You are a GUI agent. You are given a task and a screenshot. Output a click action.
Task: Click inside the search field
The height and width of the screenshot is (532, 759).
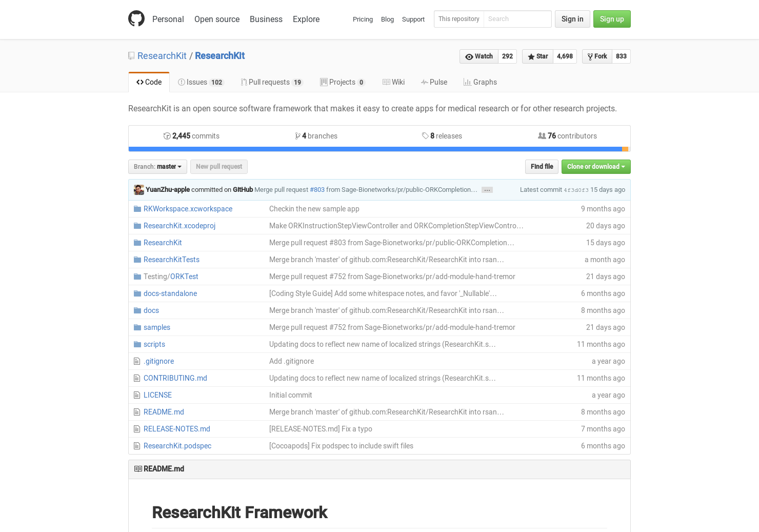(x=517, y=19)
